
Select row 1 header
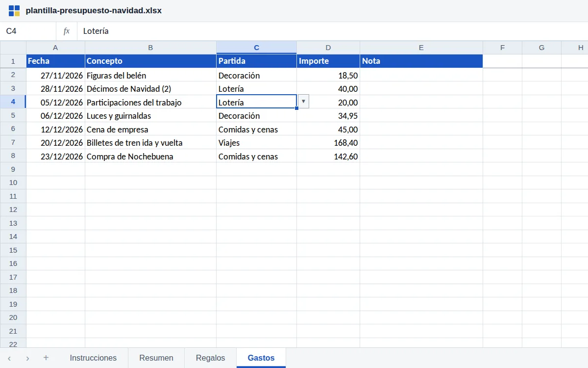click(13, 61)
